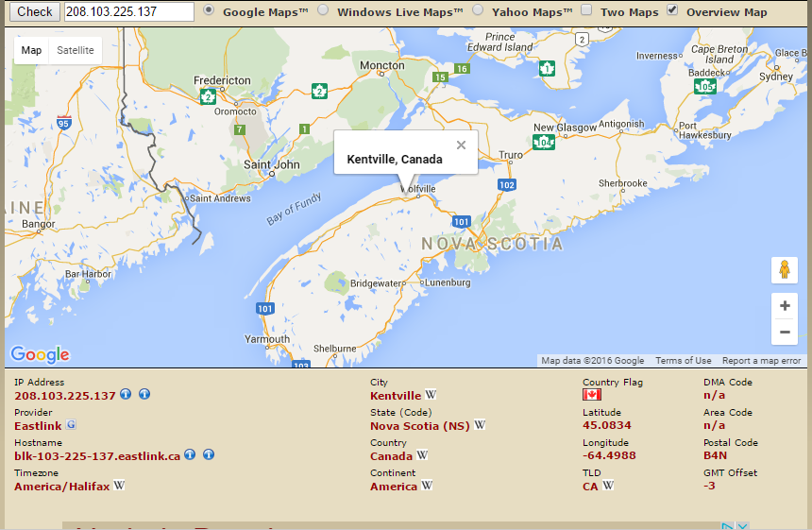The image size is (812, 530).
Task: Click the Canada country value
Action: coord(392,456)
